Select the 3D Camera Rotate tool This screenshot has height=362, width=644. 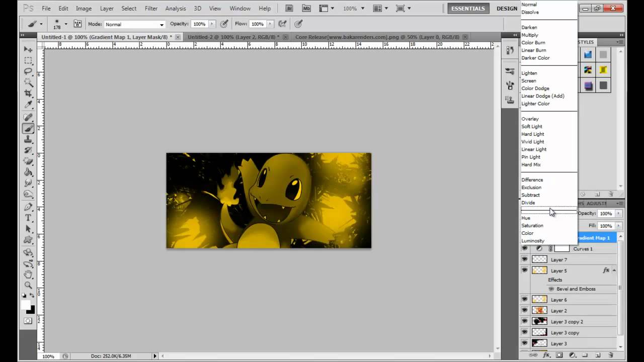[x=28, y=263]
